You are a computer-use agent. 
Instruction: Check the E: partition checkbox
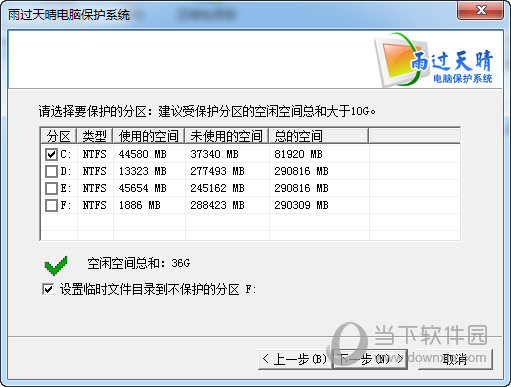tap(51, 188)
